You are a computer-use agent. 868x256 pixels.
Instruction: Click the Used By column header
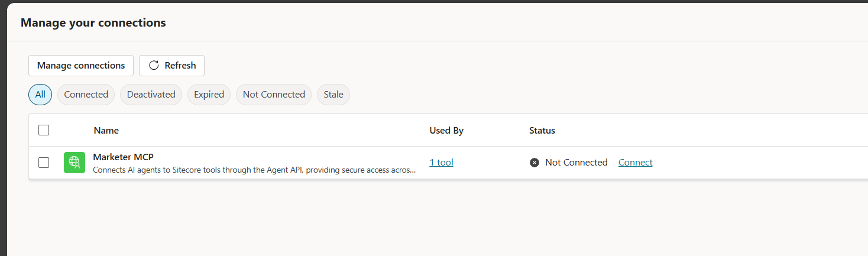click(446, 131)
